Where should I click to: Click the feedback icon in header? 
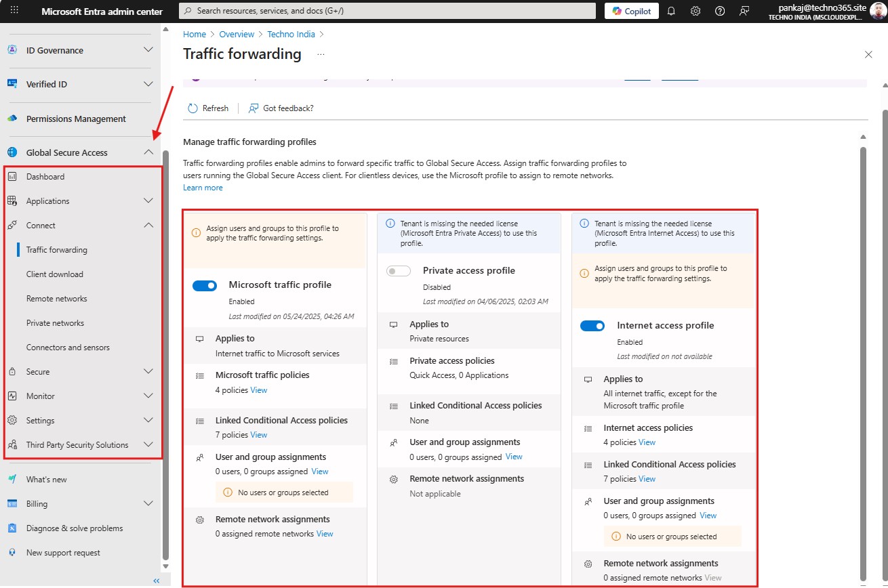point(744,11)
